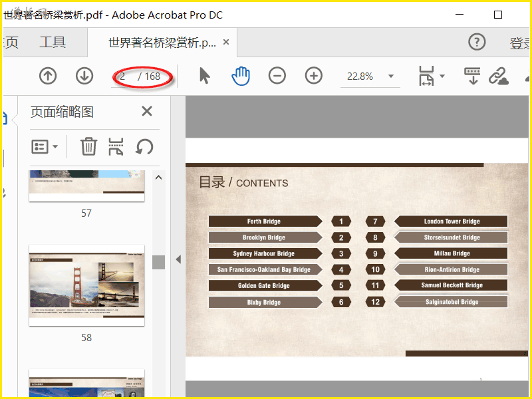Select page 57 thumbnail
This screenshot has height=399, width=532.
tap(87, 186)
